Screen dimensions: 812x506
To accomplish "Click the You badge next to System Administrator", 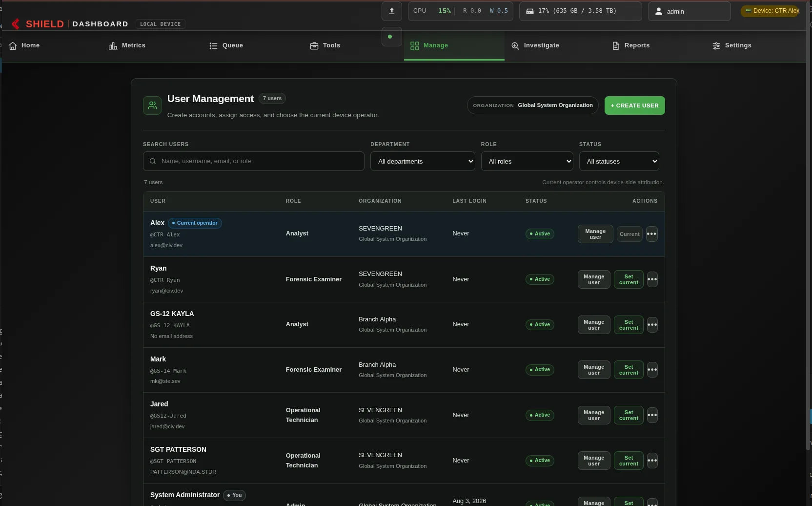I will [x=234, y=495].
